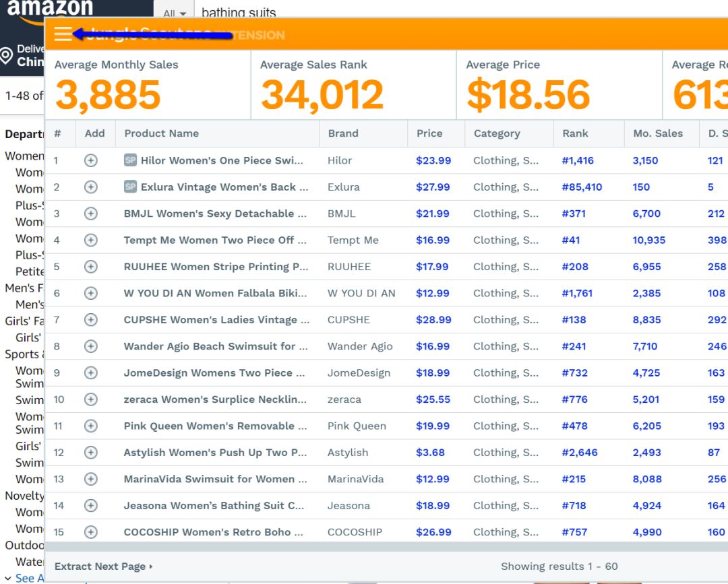Add zeraca Women's Surplice product
The image size is (728, 584).
tap(91, 399)
